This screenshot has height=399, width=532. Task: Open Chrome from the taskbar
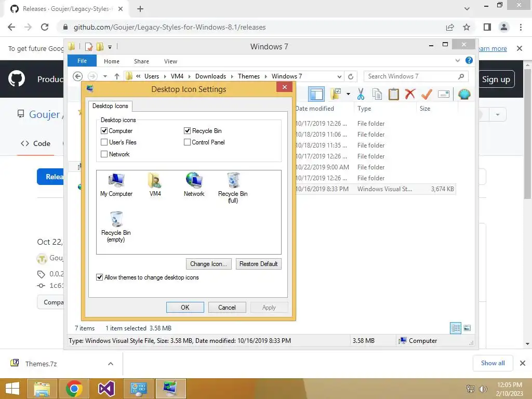pyautogui.click(x=74, y=389)
